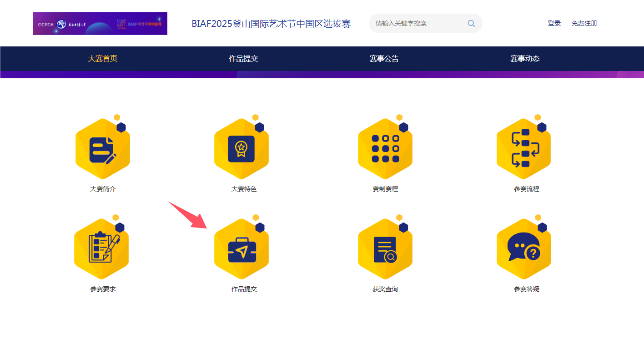
Task: Open the BIAF2025 contest title link
Action: tap(272, 24)
